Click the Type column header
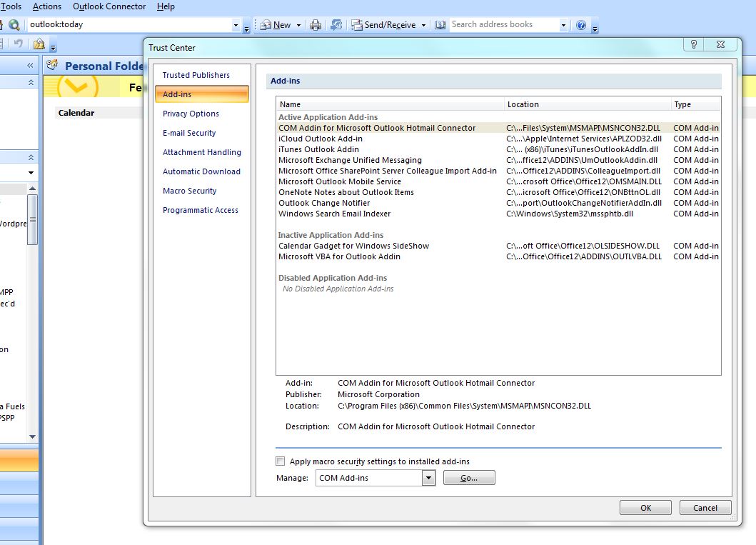756x545 pixels. [x=696, y=104]
